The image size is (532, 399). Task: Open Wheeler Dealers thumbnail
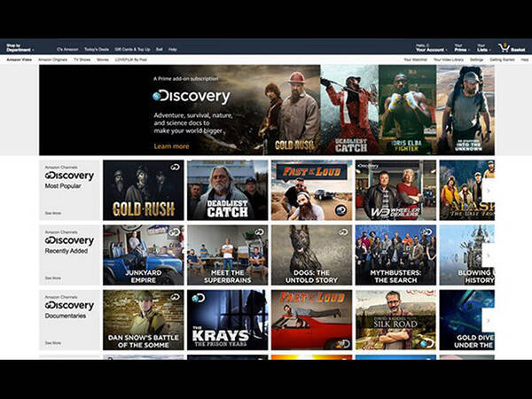[x=395, y=191]
